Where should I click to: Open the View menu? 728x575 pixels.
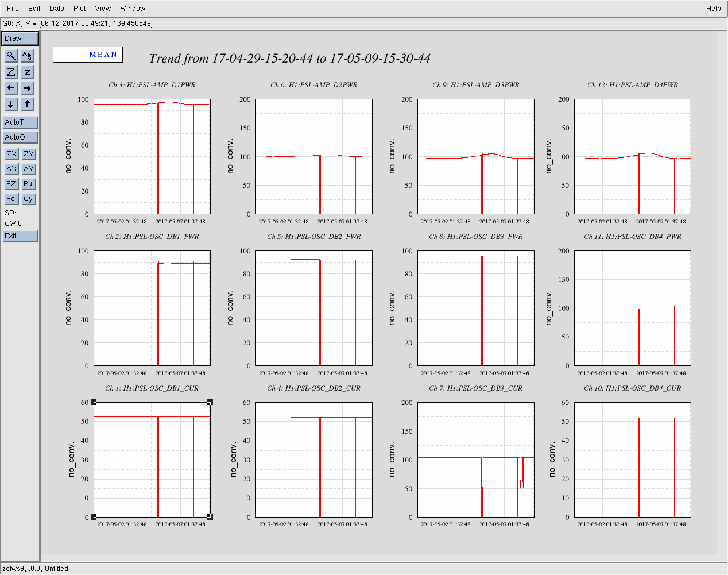[103, 9]
